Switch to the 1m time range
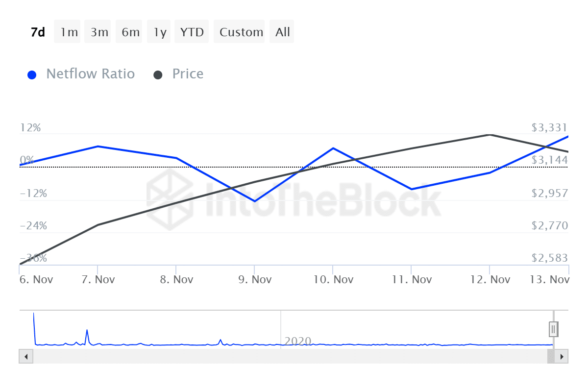The image size is (588, 392). pos(69,32)
